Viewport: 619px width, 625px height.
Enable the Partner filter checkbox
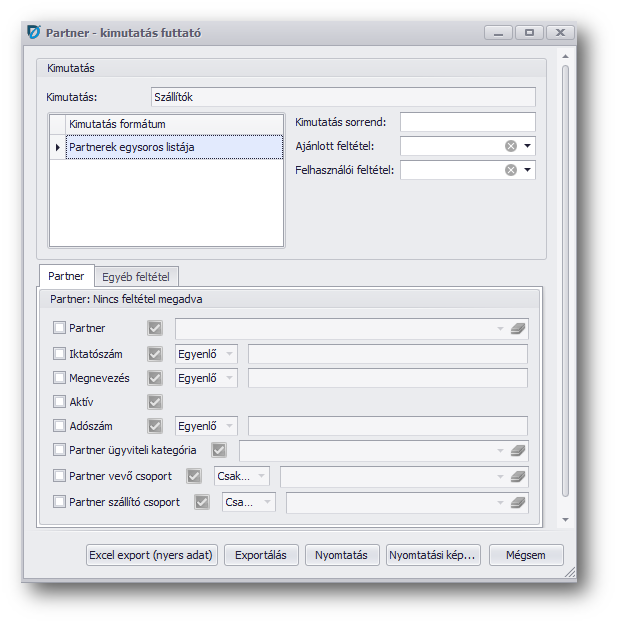pyautogui.click(x=59, y=328)
